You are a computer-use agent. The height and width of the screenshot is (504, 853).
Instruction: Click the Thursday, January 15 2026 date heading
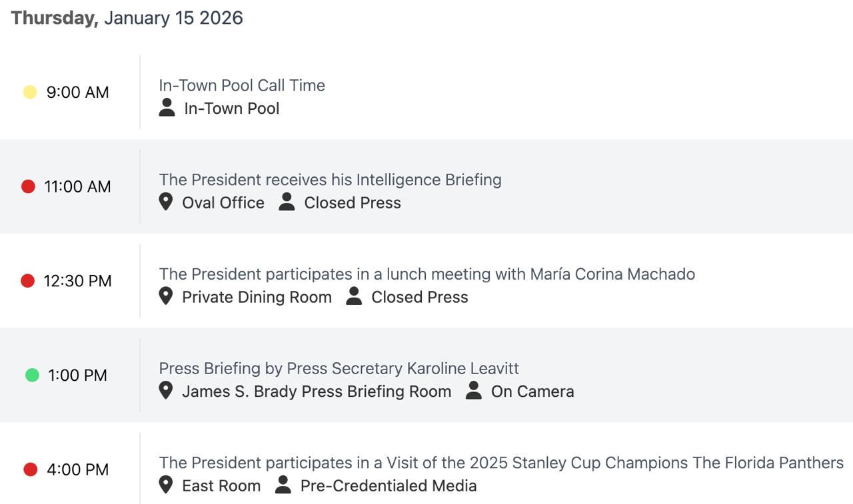coord(127,18)
